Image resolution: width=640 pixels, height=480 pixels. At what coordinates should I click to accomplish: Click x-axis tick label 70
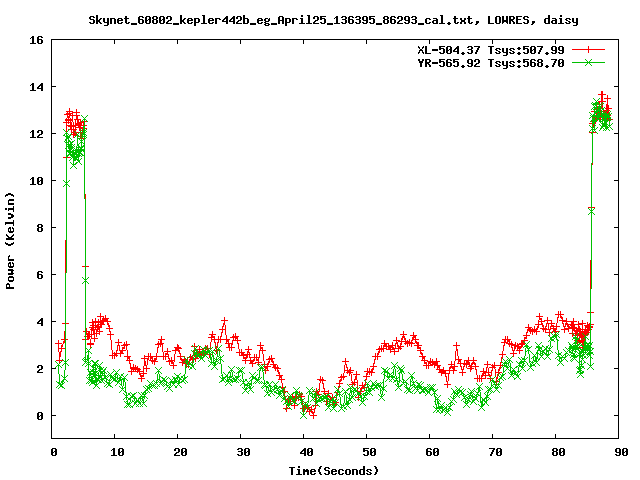495,452
